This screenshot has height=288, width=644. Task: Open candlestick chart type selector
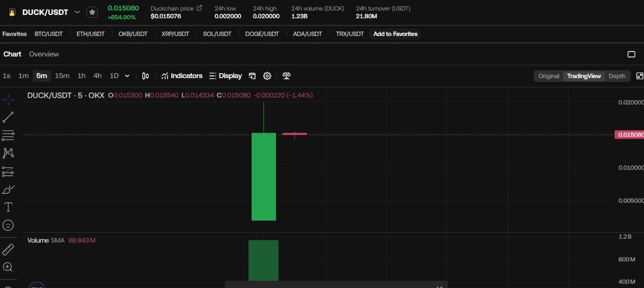(145, 76)
